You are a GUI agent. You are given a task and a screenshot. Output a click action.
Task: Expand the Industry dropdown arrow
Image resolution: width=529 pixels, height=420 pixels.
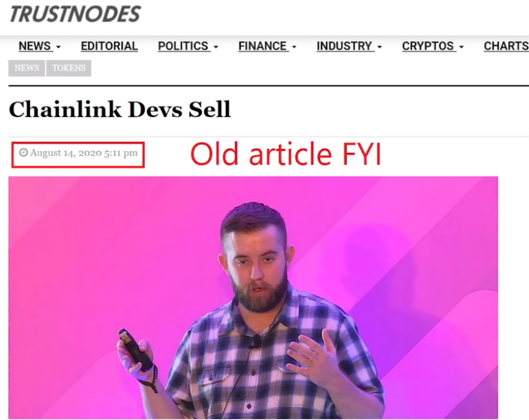click(x=379, y=47)
